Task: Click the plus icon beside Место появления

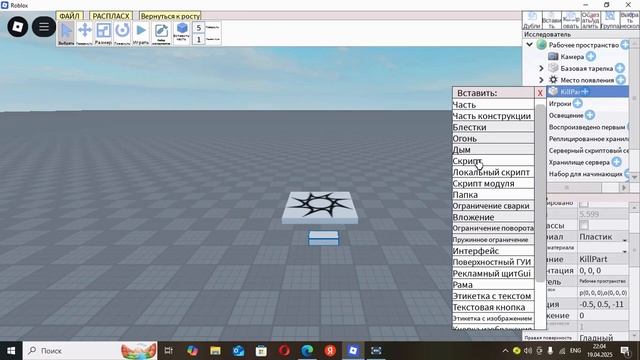Action: pyautogui.click(x=620, y=80)
